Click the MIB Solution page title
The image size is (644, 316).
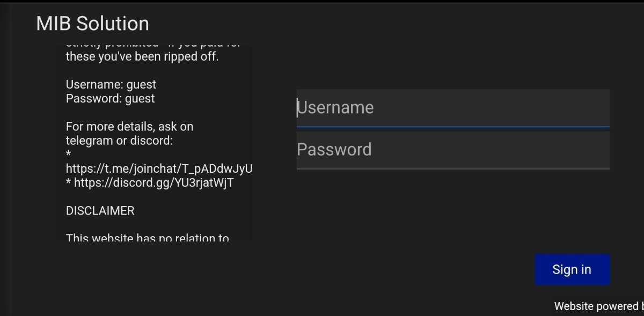coord(92,24)
